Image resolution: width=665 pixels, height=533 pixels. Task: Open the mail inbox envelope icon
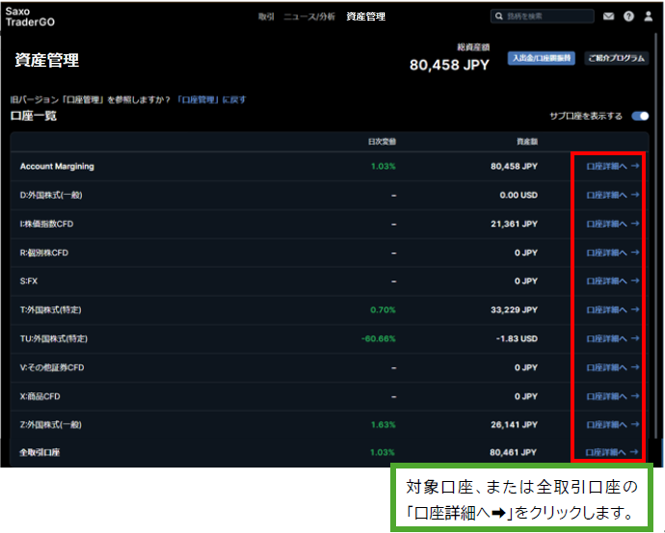pyautogui.click(x=609, y=16)
